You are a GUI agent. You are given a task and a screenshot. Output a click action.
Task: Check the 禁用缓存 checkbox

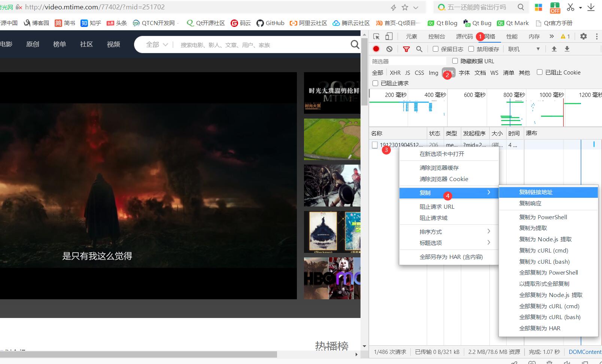point(471,49)
